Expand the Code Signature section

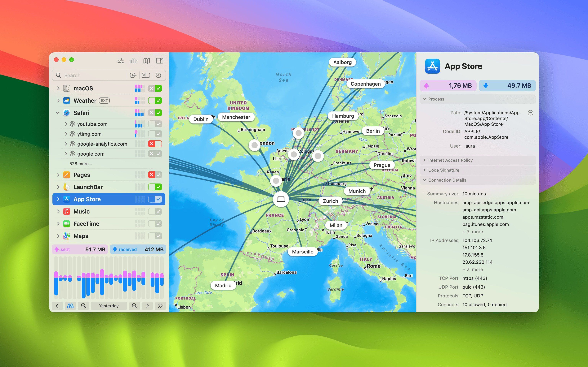(443, 170)
